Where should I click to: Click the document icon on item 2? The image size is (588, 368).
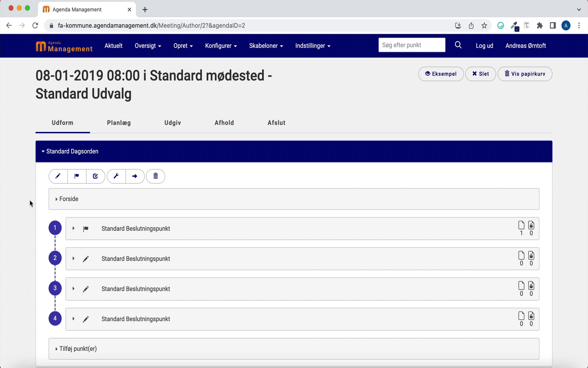(521, 256)
